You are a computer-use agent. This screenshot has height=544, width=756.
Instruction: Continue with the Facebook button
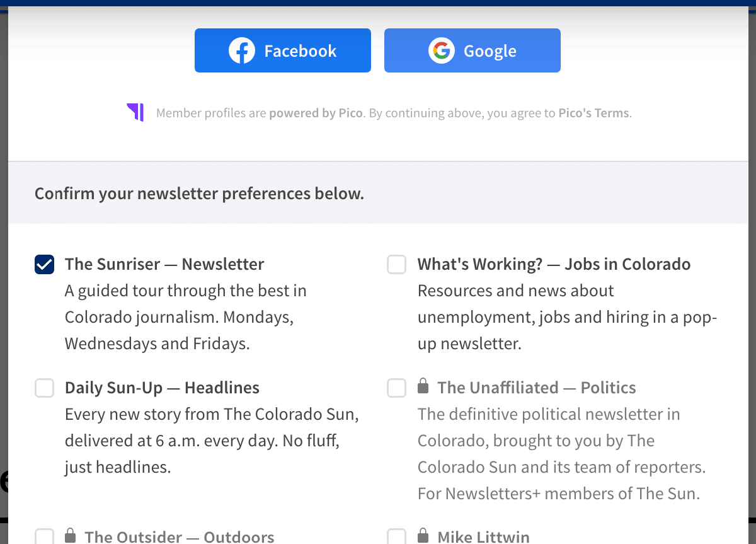283,50
